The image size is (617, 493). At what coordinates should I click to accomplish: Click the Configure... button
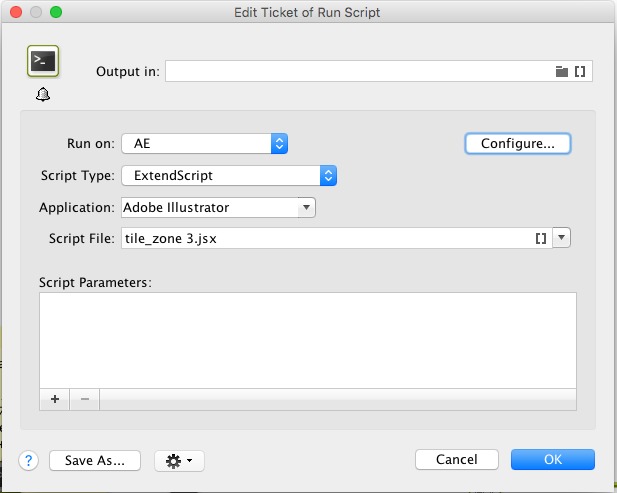(517, 143)
